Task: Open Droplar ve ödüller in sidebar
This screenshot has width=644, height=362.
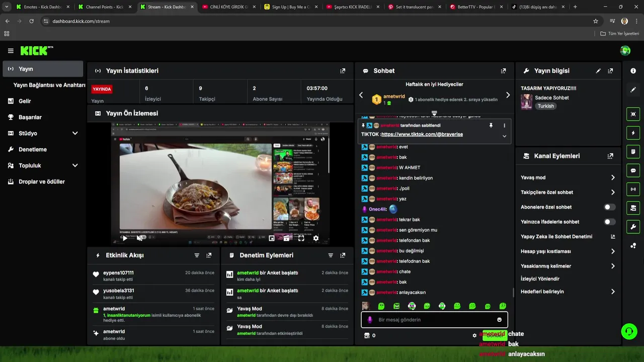Action: click(43, 182)
